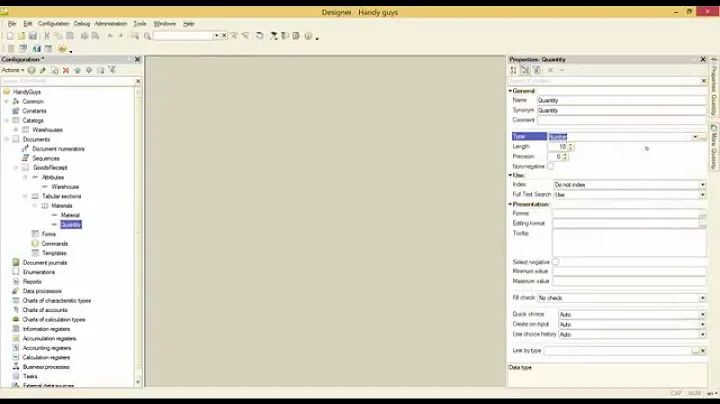Open the Index dropdown showing Do not index
Image resolution: width=720 pixels, height=404 pixels.
703,185
